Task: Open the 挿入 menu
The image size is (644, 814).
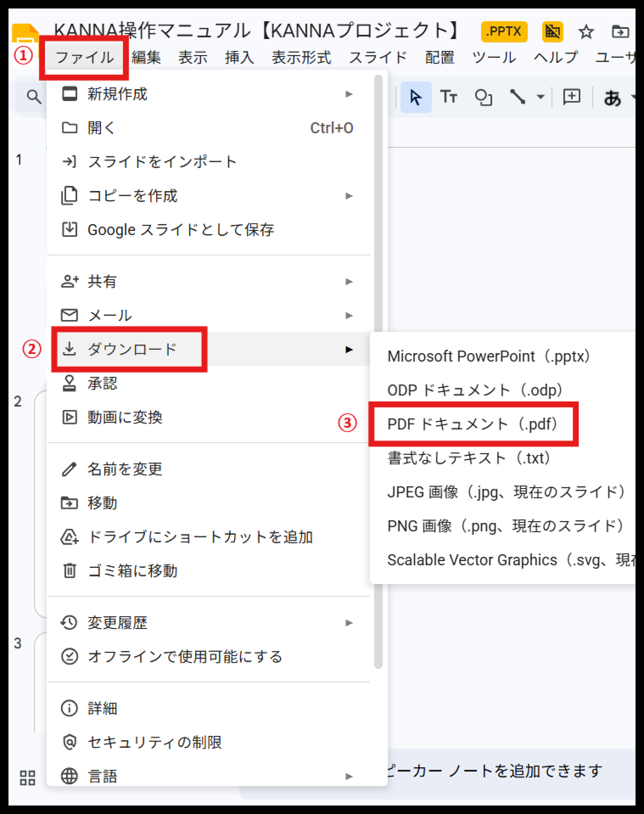Action: [240, 57]
